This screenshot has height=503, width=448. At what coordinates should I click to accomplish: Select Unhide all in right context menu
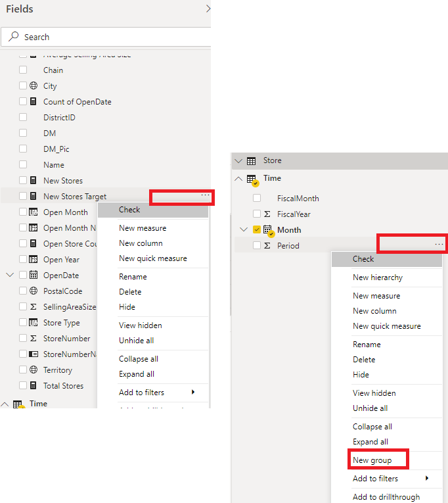(370, 408)
